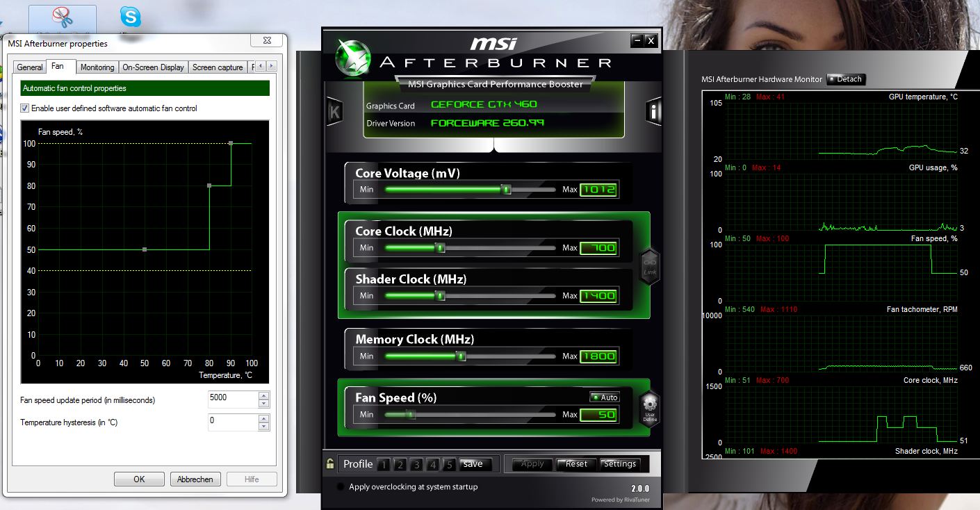Toggle the Auto fan speed button

(604, 397)
